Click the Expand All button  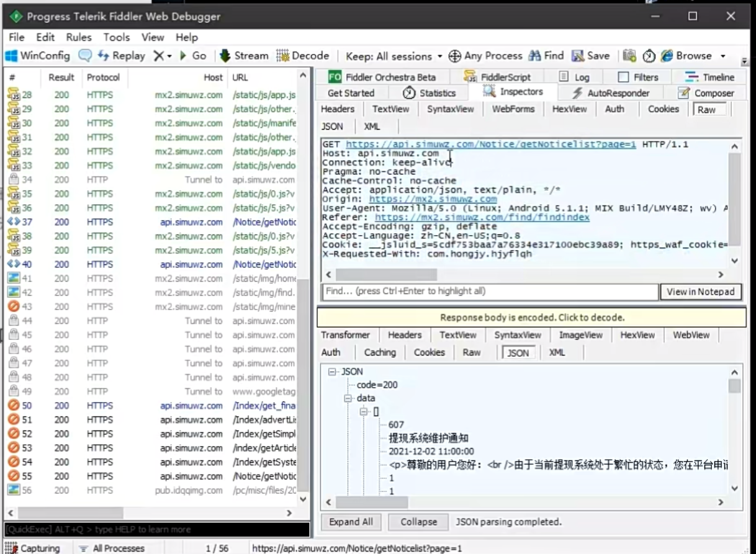click(x=351, y=522)
